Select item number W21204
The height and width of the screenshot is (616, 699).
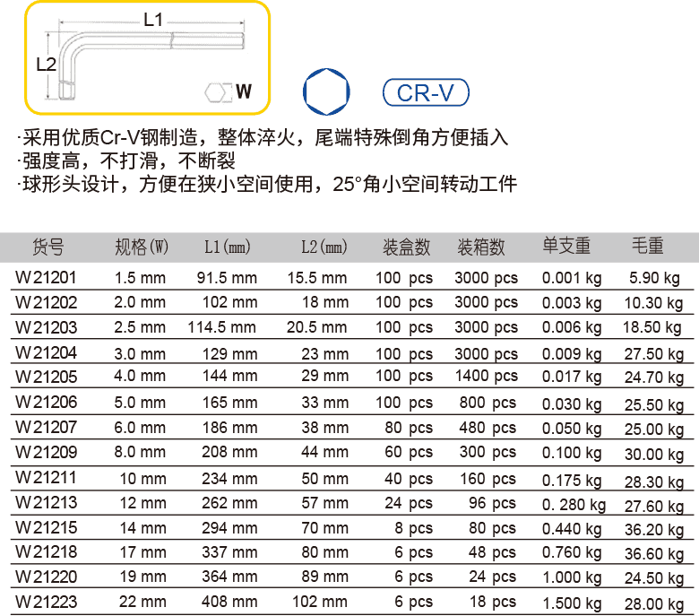[46, 352]
